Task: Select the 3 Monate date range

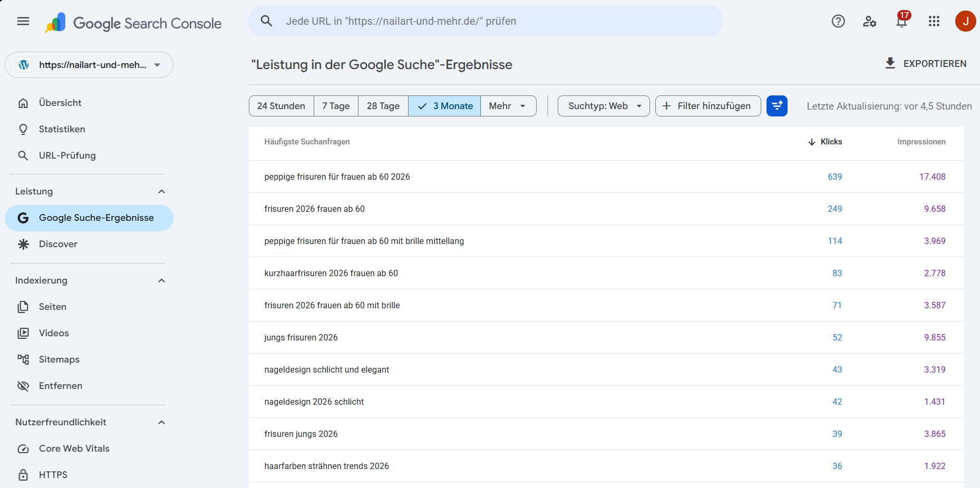Action: (x=444, y=106)
